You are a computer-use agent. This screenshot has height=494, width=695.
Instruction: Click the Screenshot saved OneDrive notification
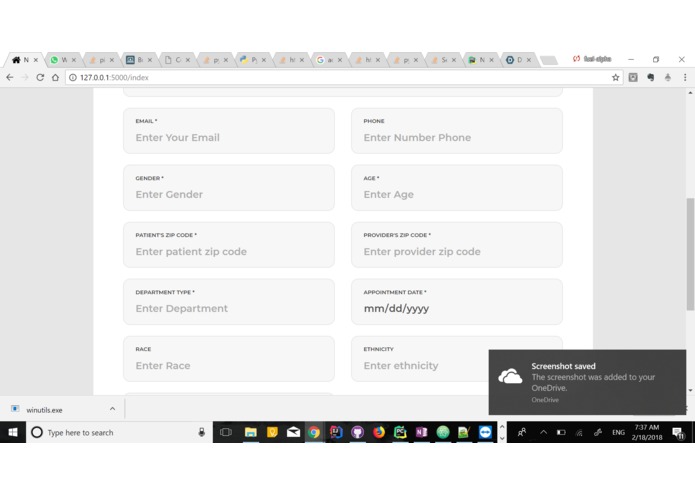(587, 382)
